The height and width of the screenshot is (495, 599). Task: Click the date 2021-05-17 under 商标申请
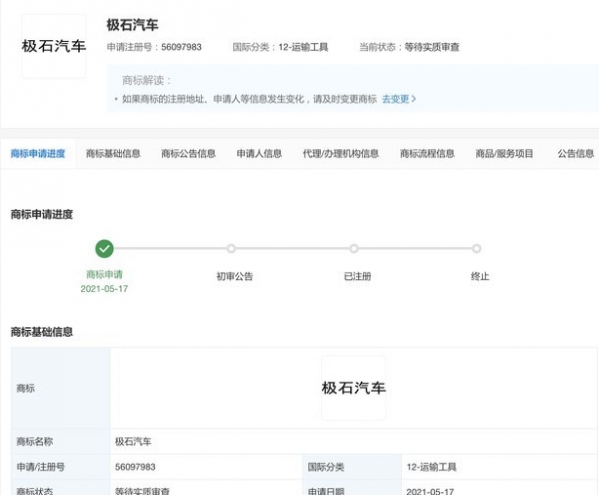click(104, 289)
